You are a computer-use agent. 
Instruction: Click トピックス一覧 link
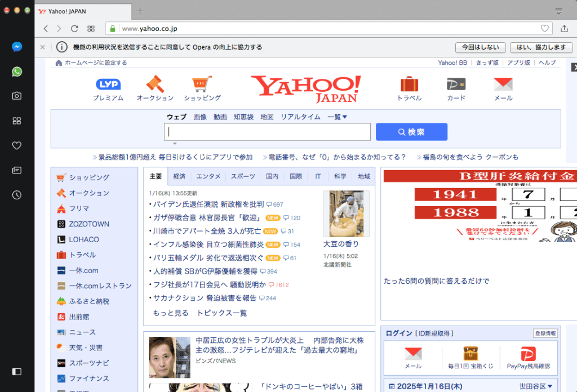coord(222,313)
